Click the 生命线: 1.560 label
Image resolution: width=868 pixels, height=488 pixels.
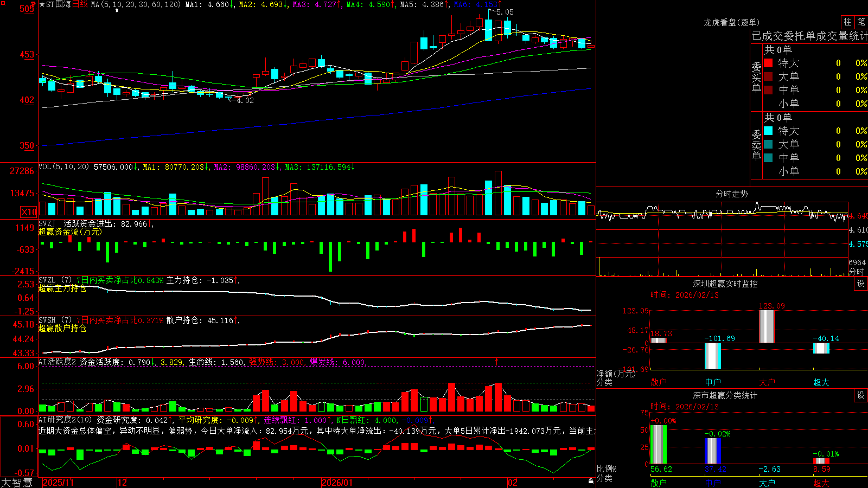[216, 362]
